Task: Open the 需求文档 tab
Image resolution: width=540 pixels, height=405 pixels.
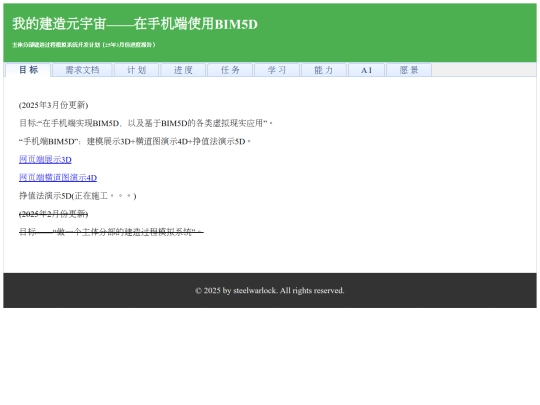Action: click(x=82, y=70)
